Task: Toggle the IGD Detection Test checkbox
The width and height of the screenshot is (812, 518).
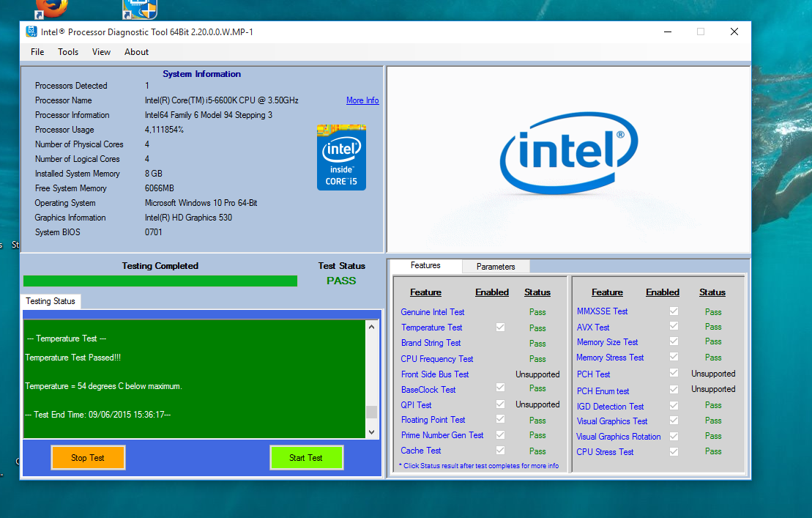Action: 674,405
